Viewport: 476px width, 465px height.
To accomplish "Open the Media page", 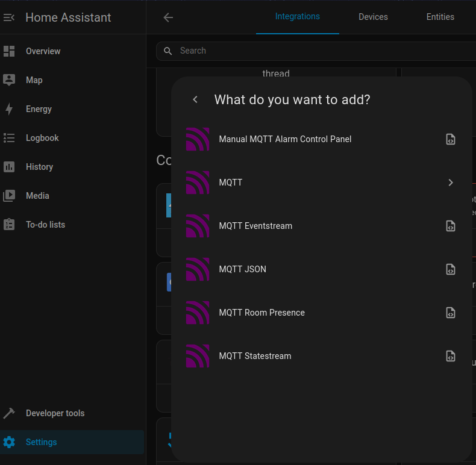I will [x=72, y=196].
